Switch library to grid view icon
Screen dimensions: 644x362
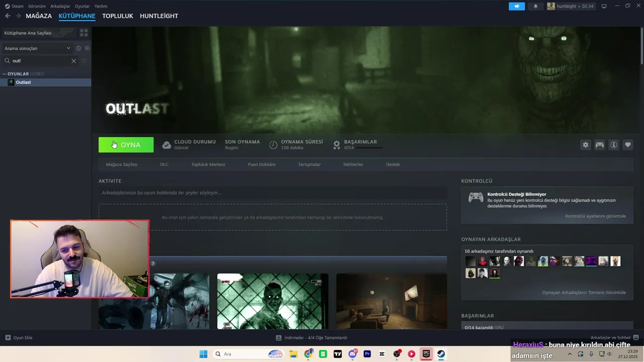click(84, 33)
